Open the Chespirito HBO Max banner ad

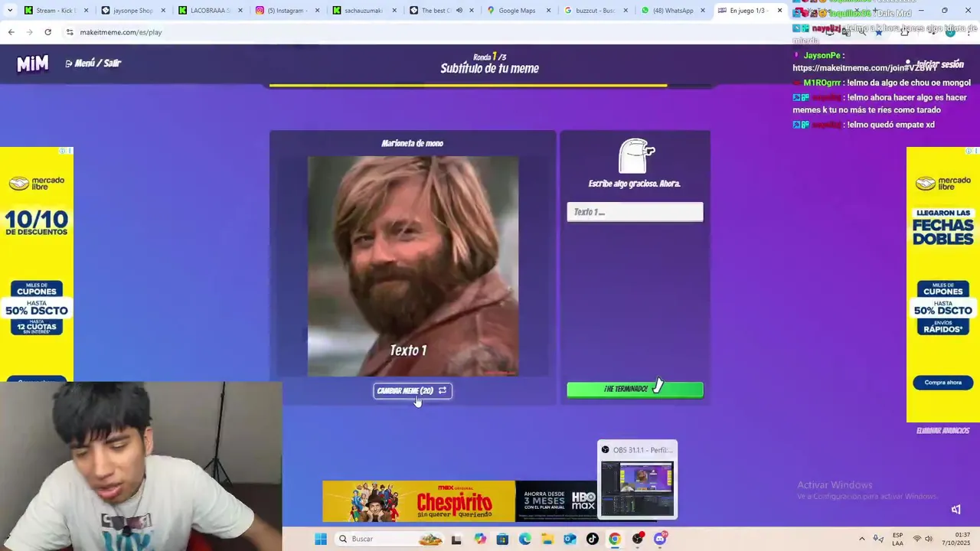coord(459,501)
